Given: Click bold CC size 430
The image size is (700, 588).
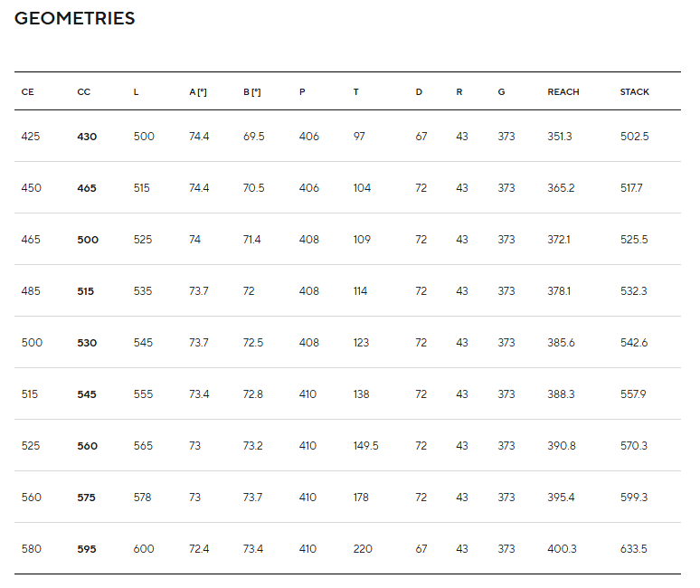Looking at the screenshot, I should coord(87,137).
